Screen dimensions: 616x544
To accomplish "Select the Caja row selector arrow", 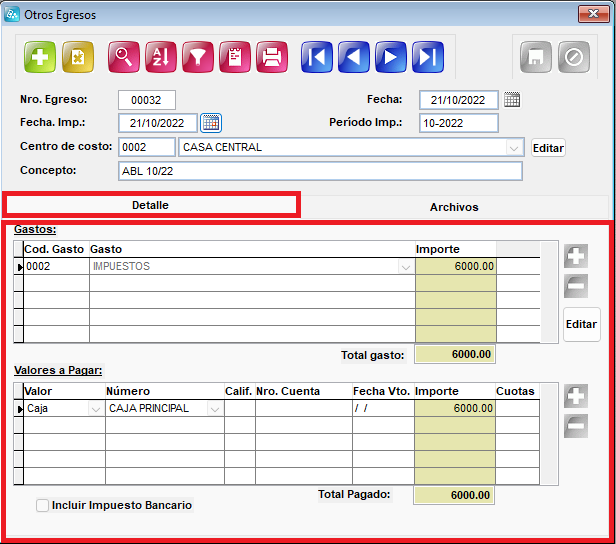I will point(19,409).
